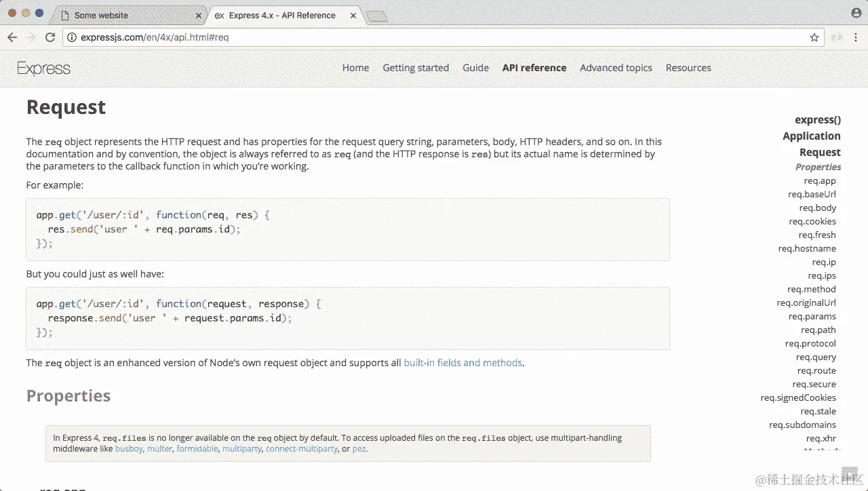Go to req.cookies in sidebar
The image size is (868, 491).
pos(812,222)
